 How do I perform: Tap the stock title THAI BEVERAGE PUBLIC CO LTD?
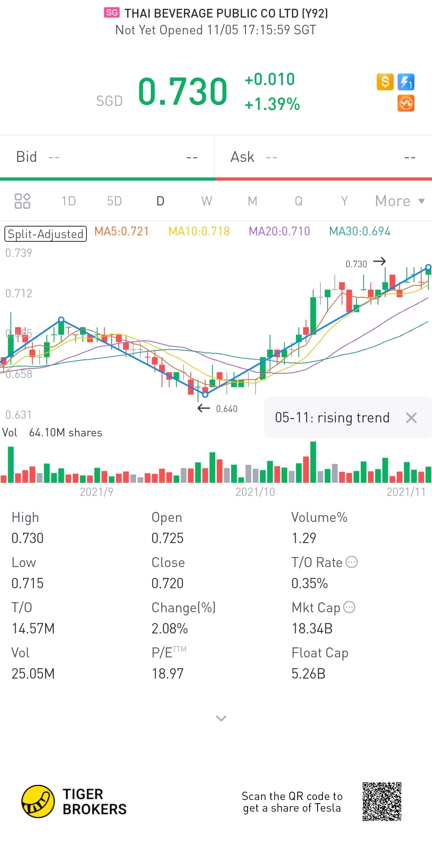click(x=226, y=13)
